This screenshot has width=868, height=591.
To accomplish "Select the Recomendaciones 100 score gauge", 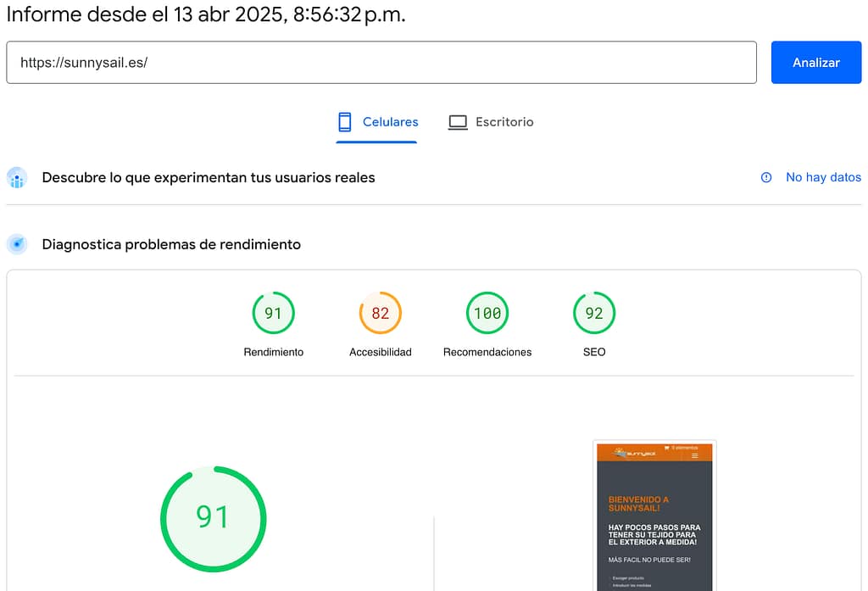I will pyautogui.click(x=487, y=313).
